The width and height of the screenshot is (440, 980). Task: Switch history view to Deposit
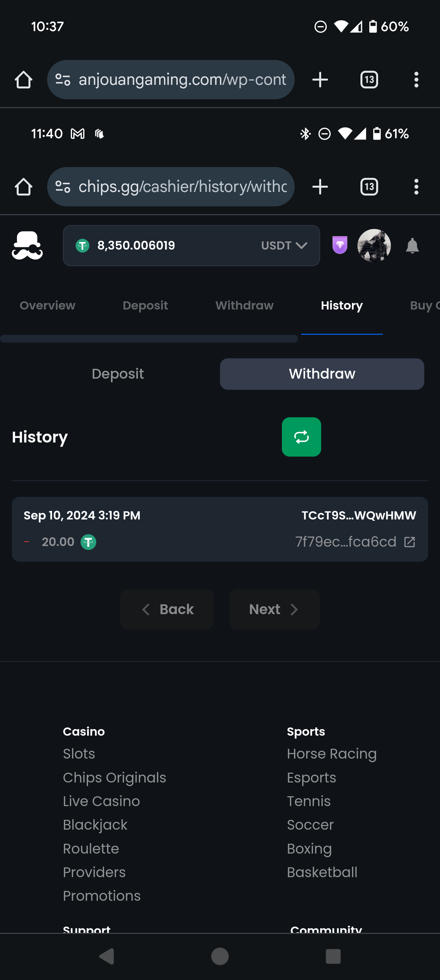point(118,374)
